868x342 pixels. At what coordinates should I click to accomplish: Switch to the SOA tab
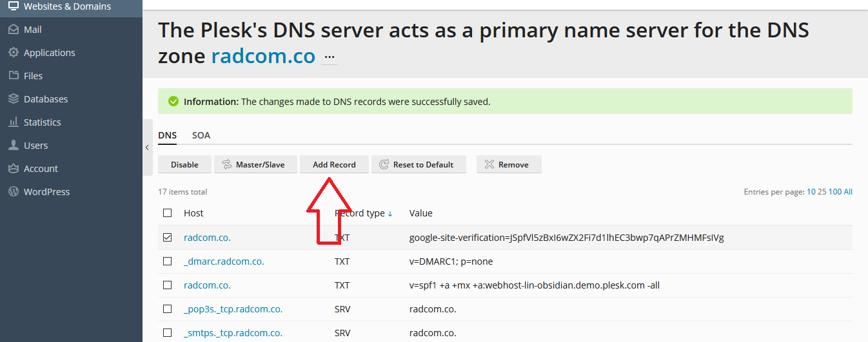[x=201, y=135]
